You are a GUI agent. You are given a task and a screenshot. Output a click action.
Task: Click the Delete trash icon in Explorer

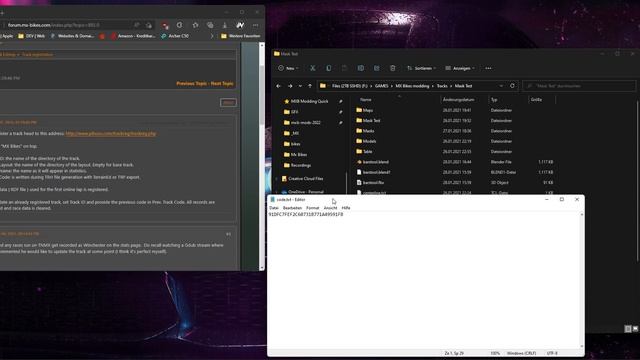pos(393,68)
